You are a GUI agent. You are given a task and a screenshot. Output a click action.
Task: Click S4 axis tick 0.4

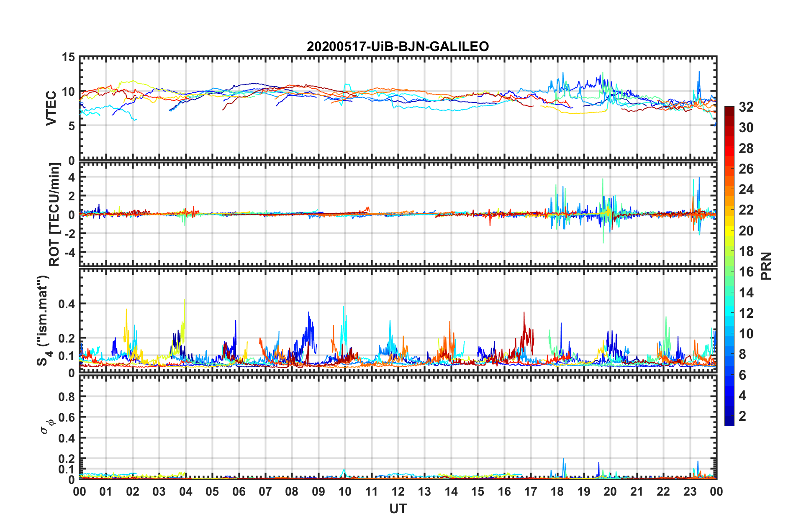click(x=67, y=304)
